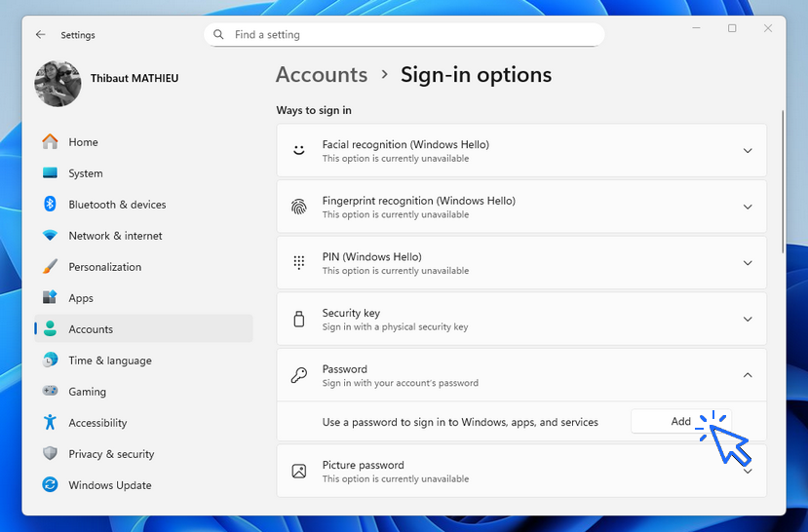Open Personalization settings

click(x=143, y=266)
